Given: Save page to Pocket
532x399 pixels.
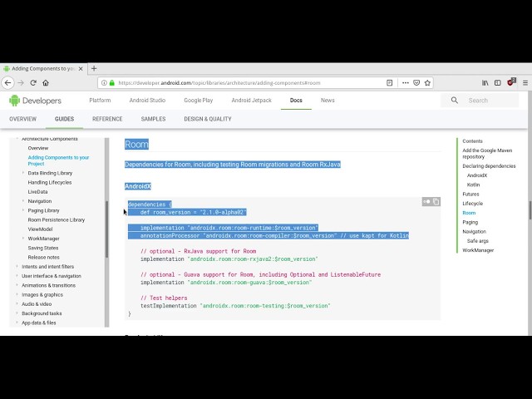Looking at the screenshot, I should coord(416,83).
